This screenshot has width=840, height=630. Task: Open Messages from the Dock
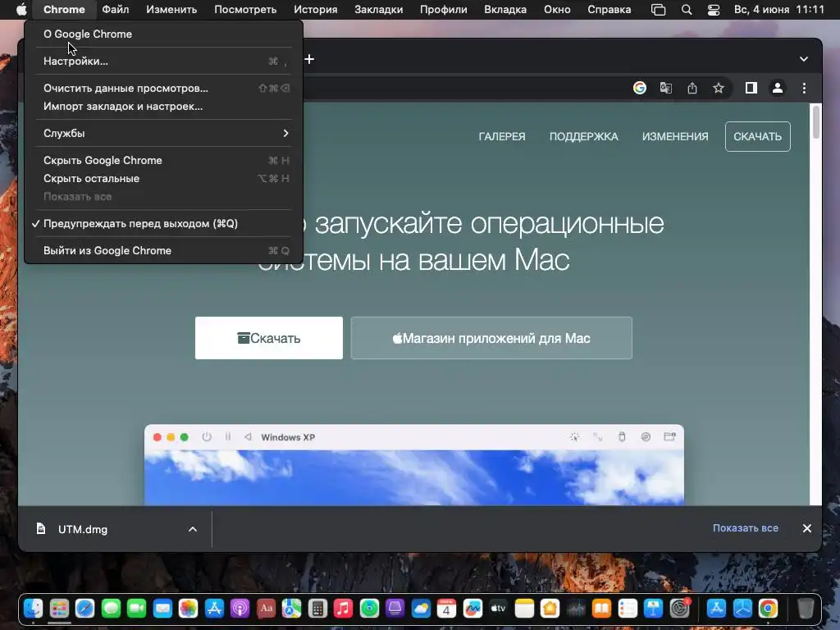tap(111, 609)
